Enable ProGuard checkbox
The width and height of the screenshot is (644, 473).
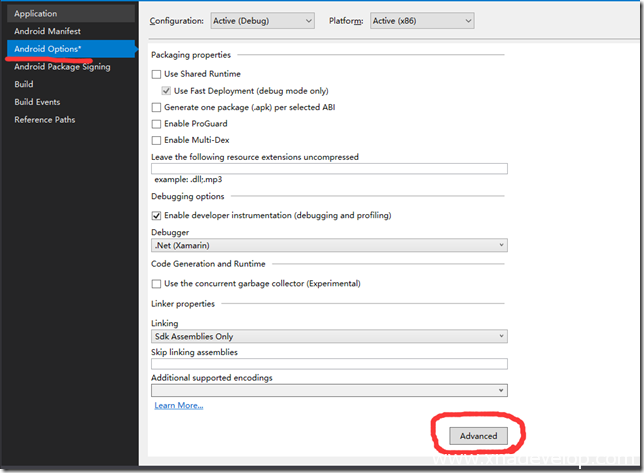[156, 124]
